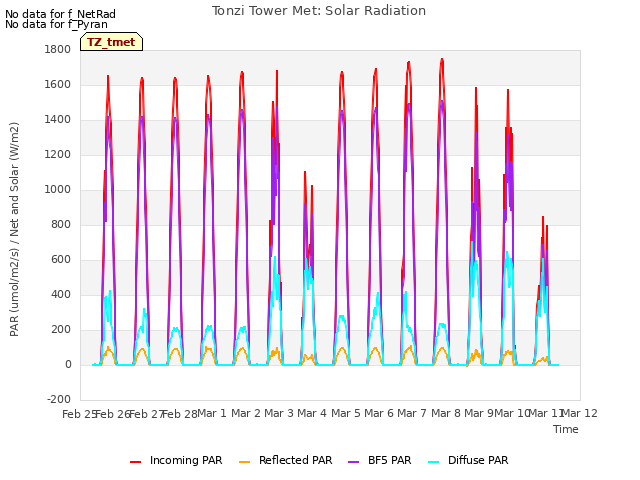
Task: Click the TZ_tmet label box
Action: 111,42
